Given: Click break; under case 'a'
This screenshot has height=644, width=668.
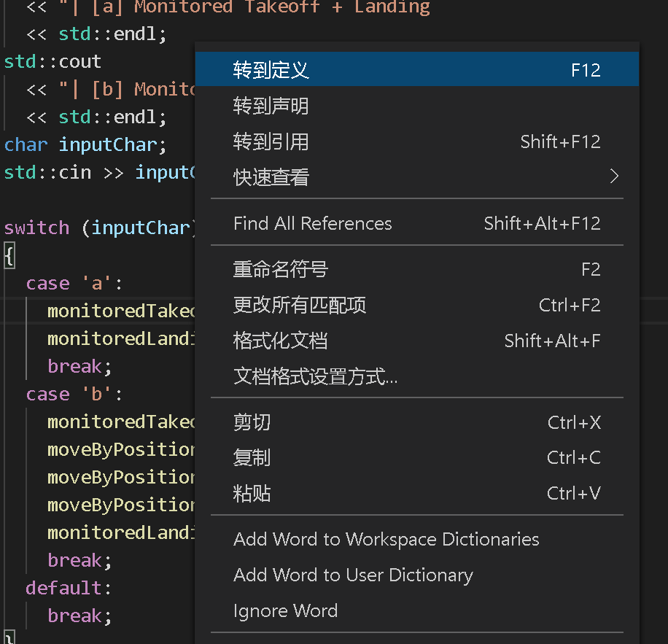Looking at the screenshot, I should tap(79, 366).
